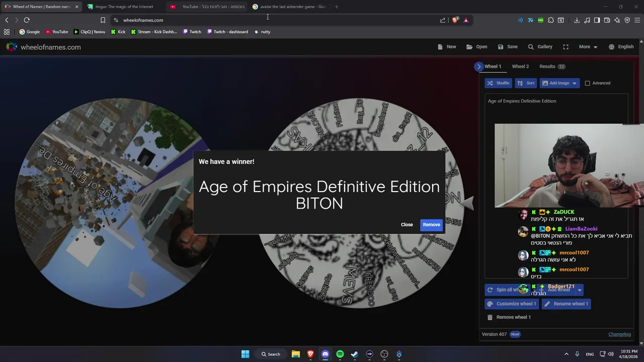Viewport: 644px width, 362px height.
Task: Open Twitch - dashboard bookmark
Action: tap(227, 32)
